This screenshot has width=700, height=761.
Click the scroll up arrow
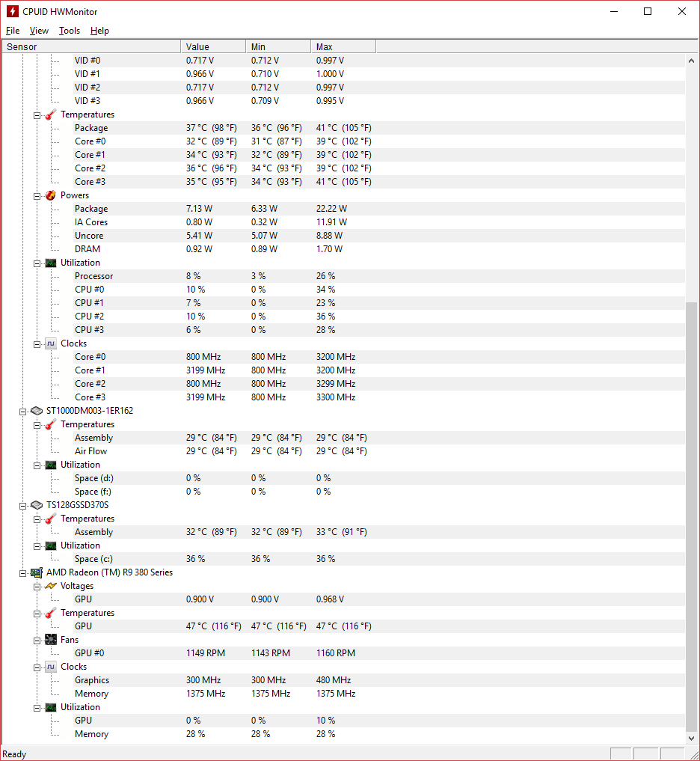coord(691,61)
